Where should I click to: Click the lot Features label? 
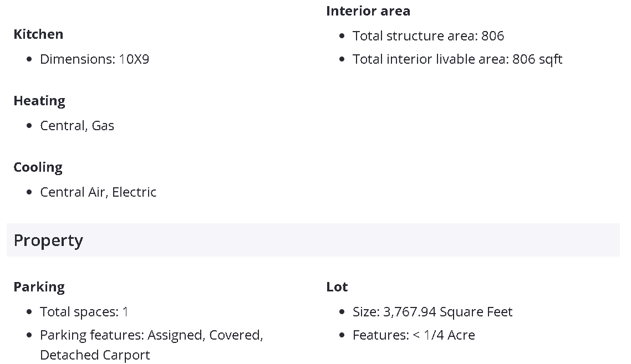[x=380, y=335]
